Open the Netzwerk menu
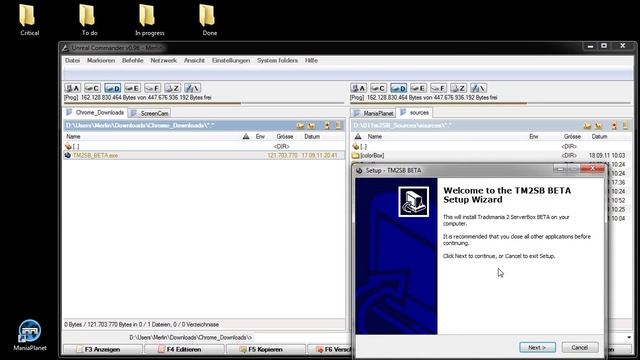640x360 pixels. pos(163,60)
